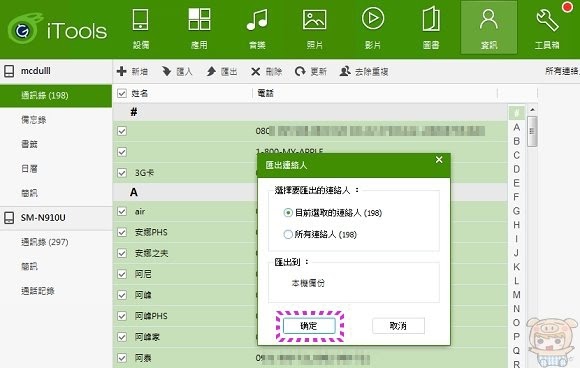The image size is (580, 368).
Task: Click the scrollbar up arrow
Action: pos(532,110)
